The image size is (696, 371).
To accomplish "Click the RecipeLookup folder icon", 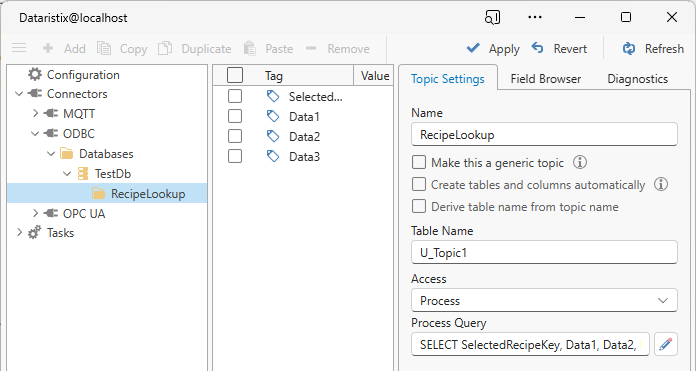I will click(99, 193).
